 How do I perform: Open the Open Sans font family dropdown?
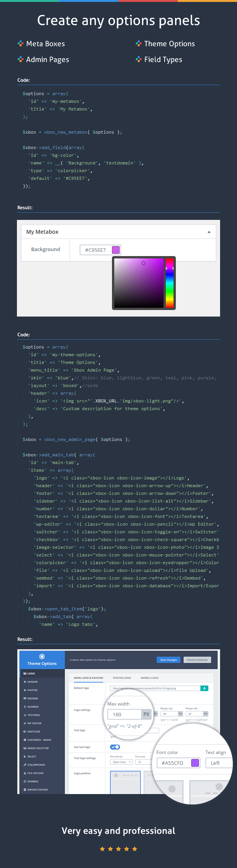click(x=121, y=762)
